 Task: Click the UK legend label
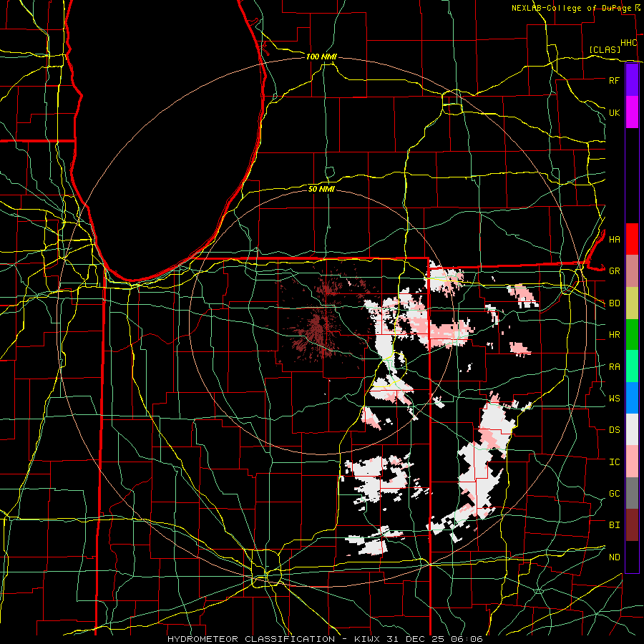(614, 112)
